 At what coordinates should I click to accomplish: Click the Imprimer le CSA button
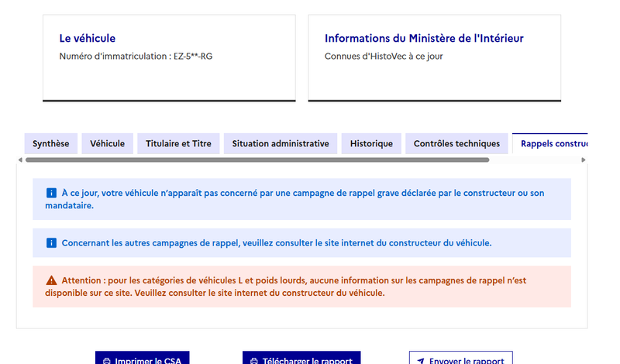(x=143, y=358)
